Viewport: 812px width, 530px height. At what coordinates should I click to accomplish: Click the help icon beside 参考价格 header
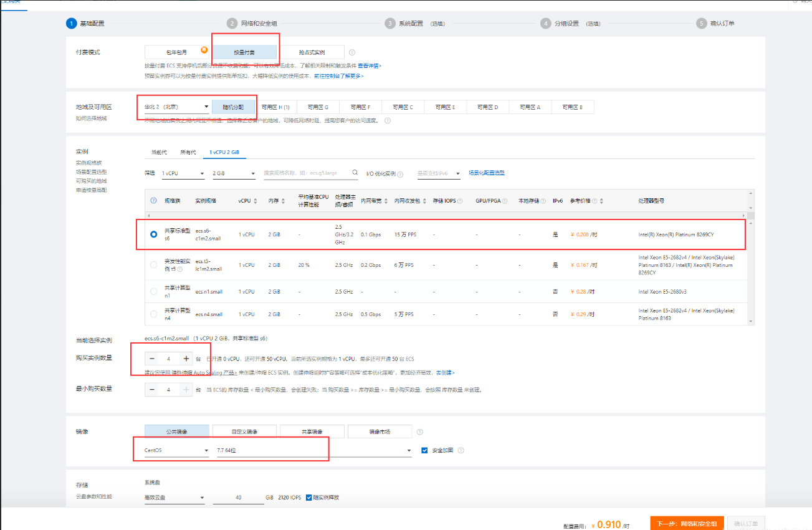tap(595, 201)
